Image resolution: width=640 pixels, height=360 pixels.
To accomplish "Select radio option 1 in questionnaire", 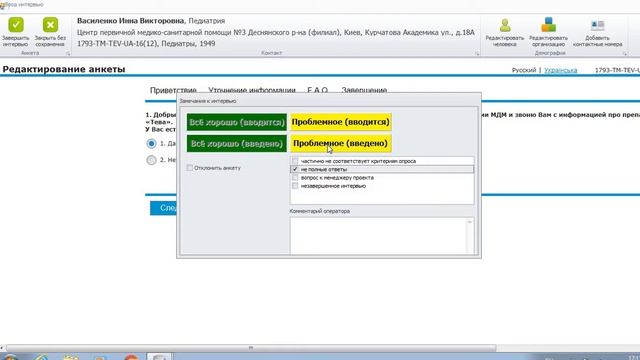I will point(151,144).
